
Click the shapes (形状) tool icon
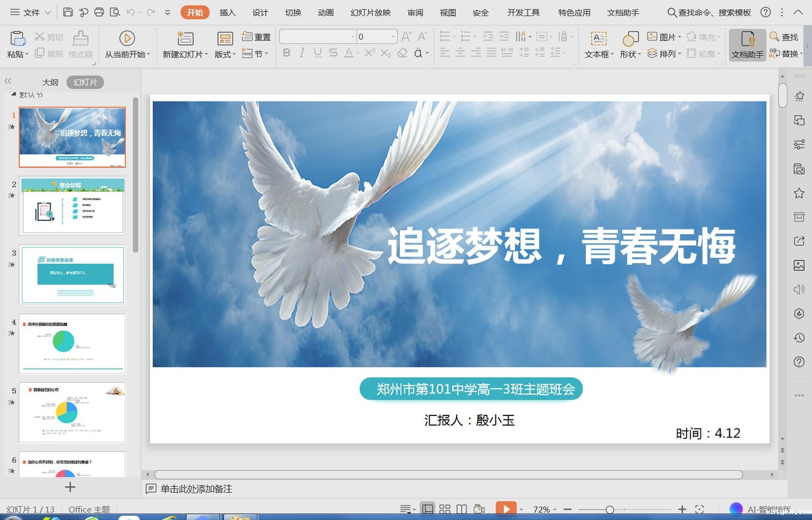point(629,45)
